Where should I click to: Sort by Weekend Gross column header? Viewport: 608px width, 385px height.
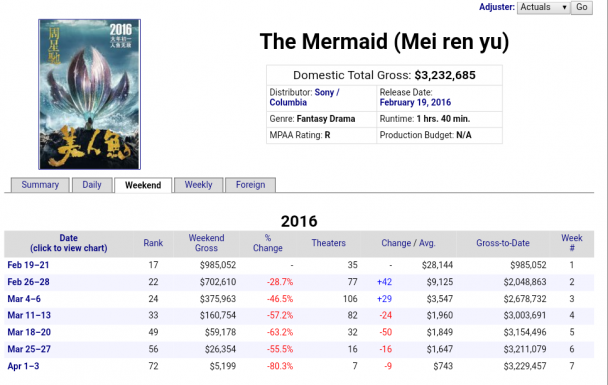(206, 243)
